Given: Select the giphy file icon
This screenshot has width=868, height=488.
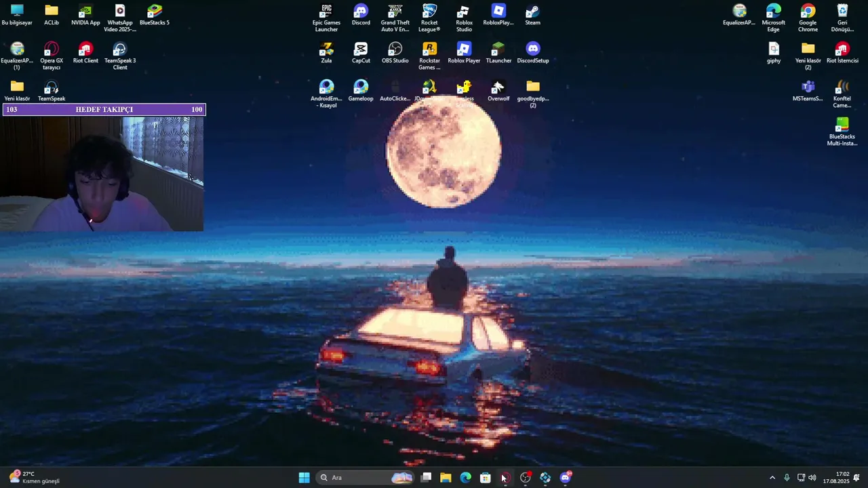Looking at the screenshot, I should pos(774,53).
